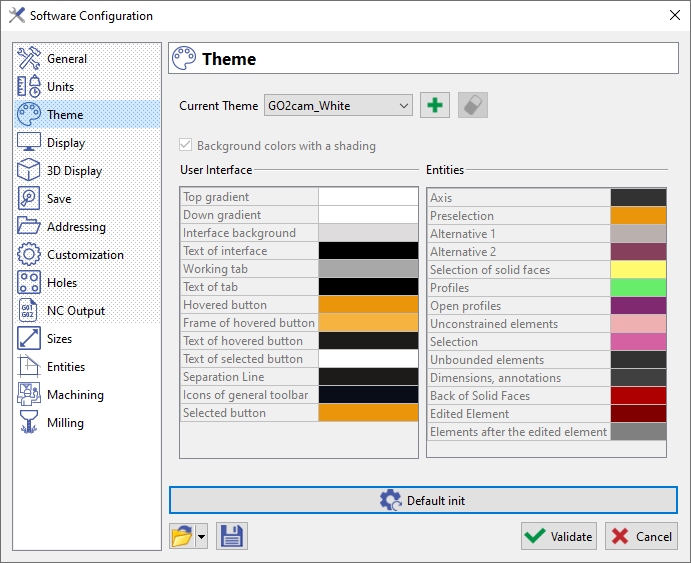Go to the General settings section
Image resolution: width=691 pixels, height=563 pixels.
click(x=66, y=59)
